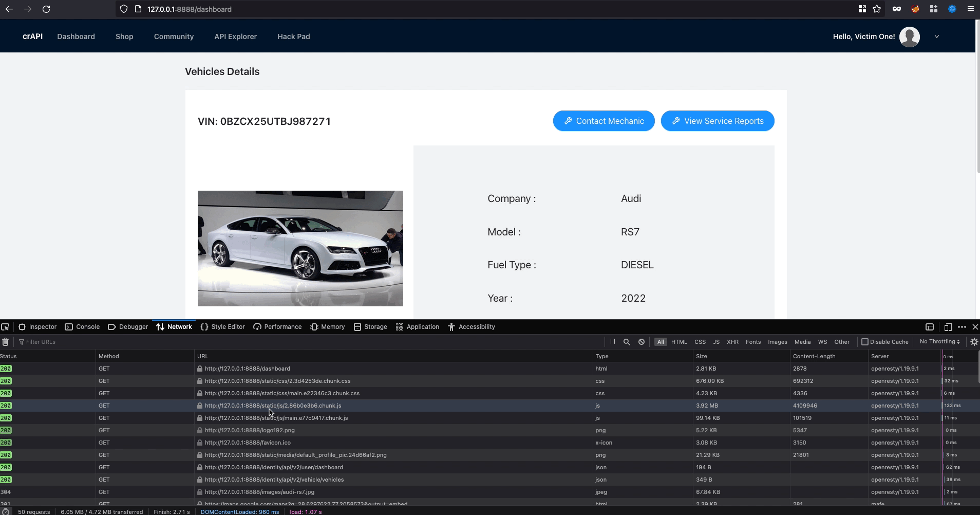The height and width of the screenshot is (515, 980).
Task: Open the shield tracking protection icon
Action: pyautogui.click(x=123, y=9)
